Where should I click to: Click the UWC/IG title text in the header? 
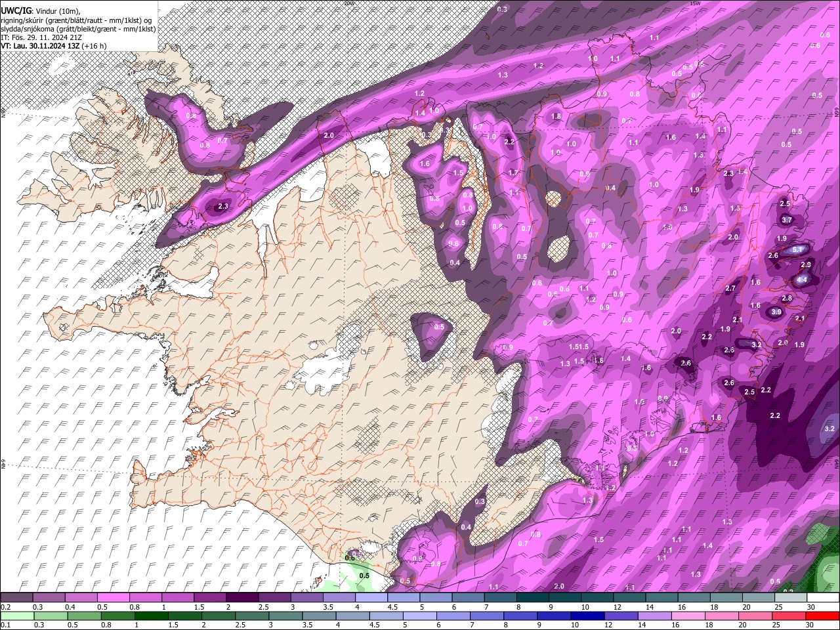16,10
